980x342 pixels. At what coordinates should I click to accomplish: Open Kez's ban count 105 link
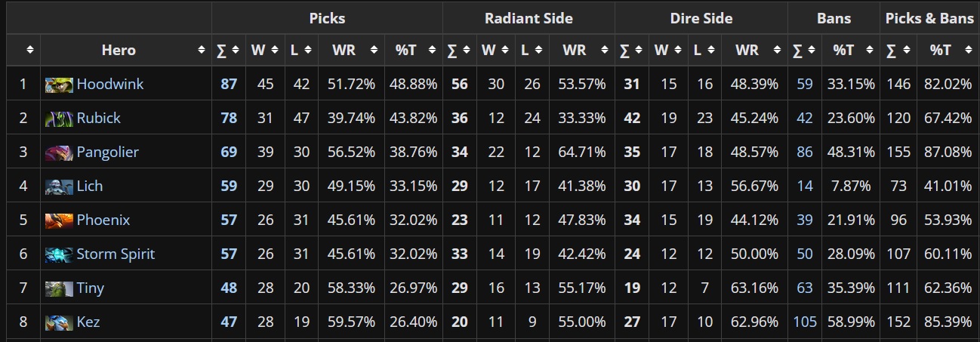805,322
